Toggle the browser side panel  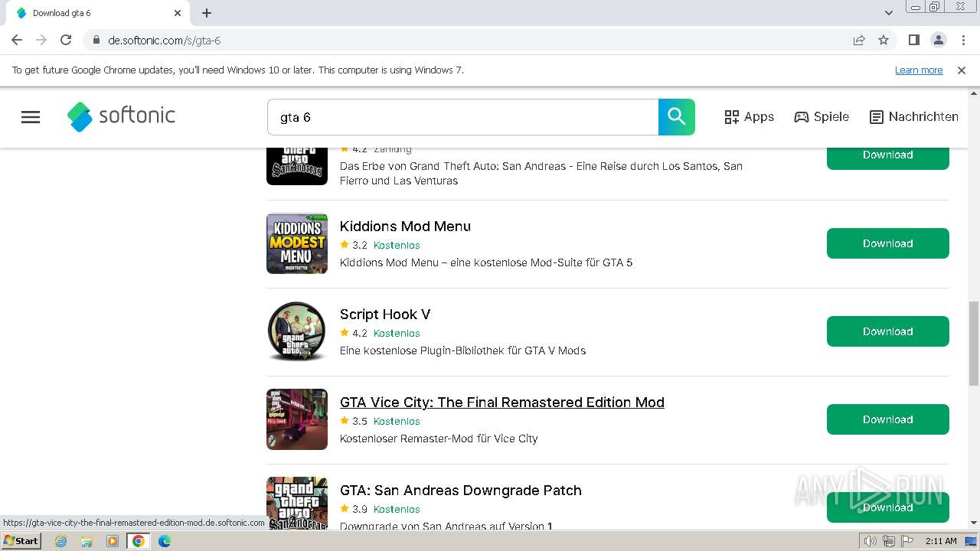[x=913, y=40]
